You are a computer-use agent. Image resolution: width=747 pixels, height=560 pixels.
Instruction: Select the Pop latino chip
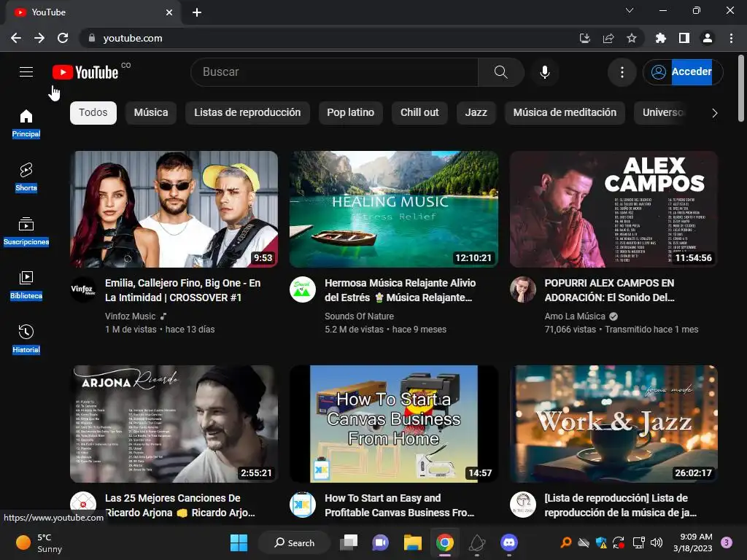click(351, 113)
